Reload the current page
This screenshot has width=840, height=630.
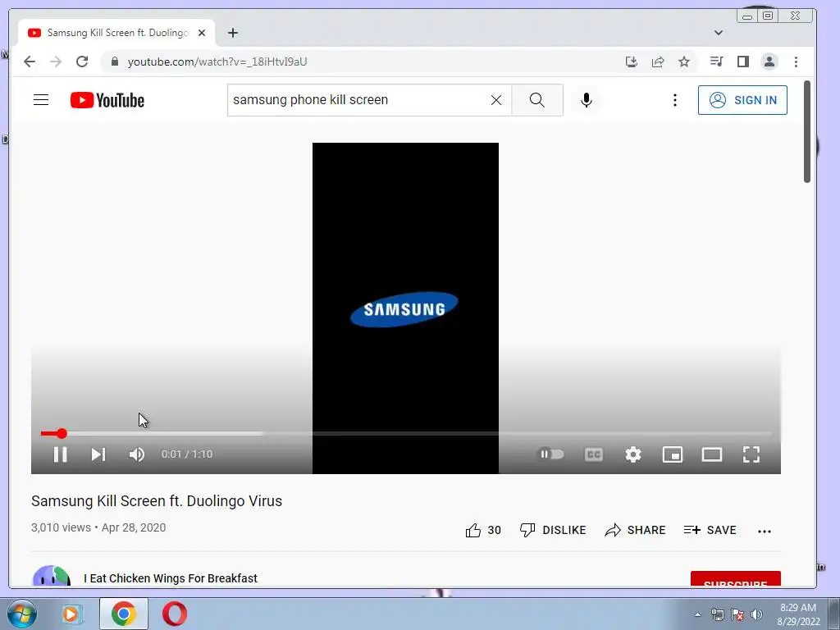point(82,62)
